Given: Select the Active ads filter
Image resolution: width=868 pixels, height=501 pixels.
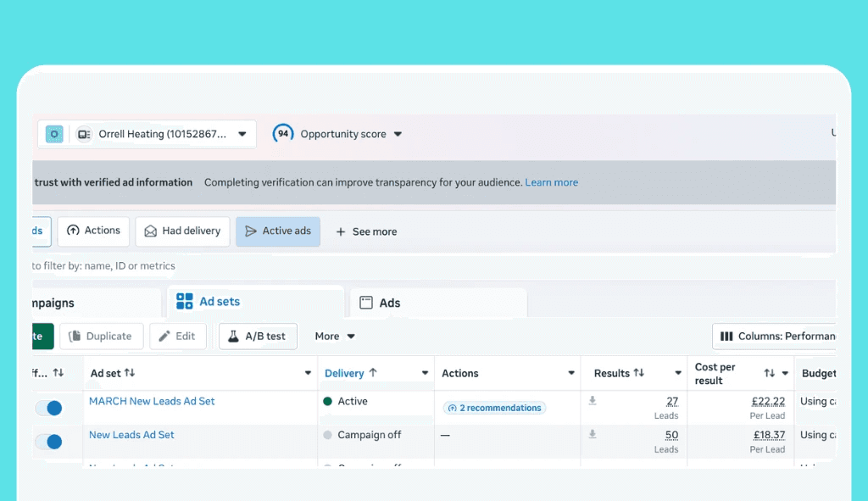Looking at the screenshot, I should click(x=278, y=231).
